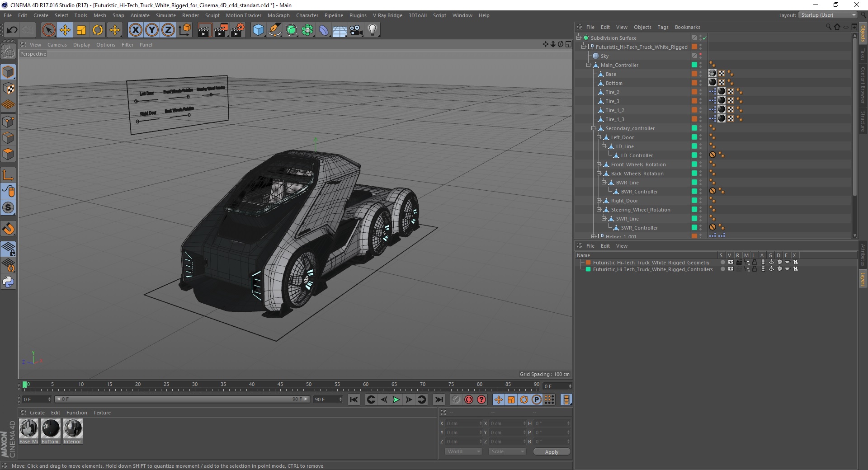Open the Character menu
The width and height of the screenshot is (868, 470).
point(307,15)
